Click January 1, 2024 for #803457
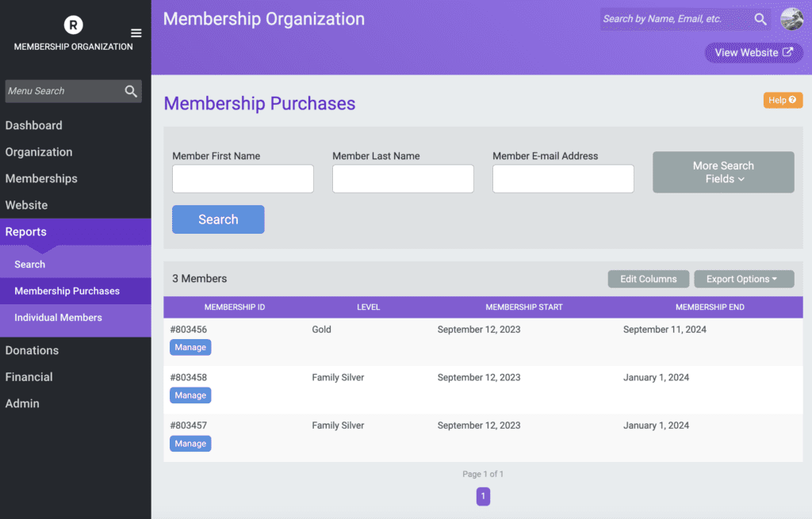The image size is (812, 519). click(656, 426)
